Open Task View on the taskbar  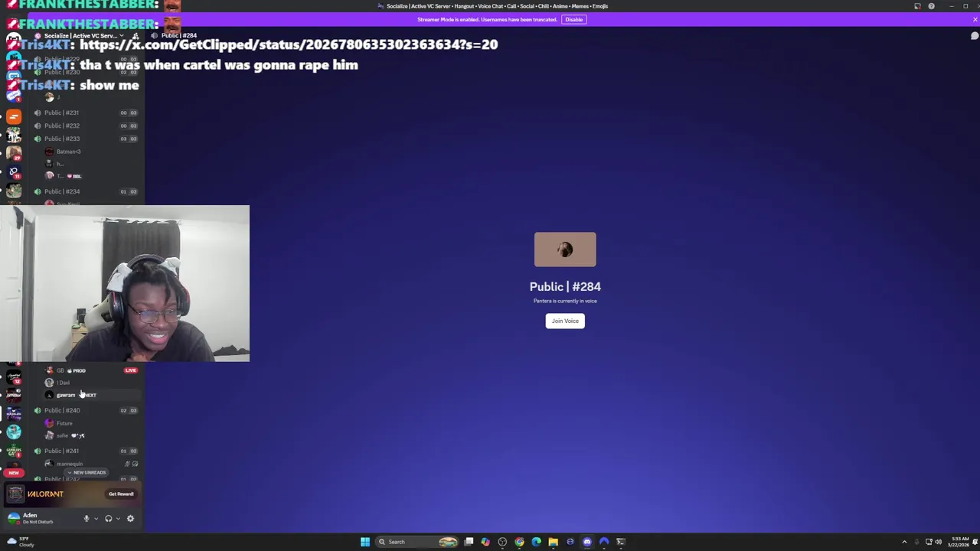click(469, 542)
